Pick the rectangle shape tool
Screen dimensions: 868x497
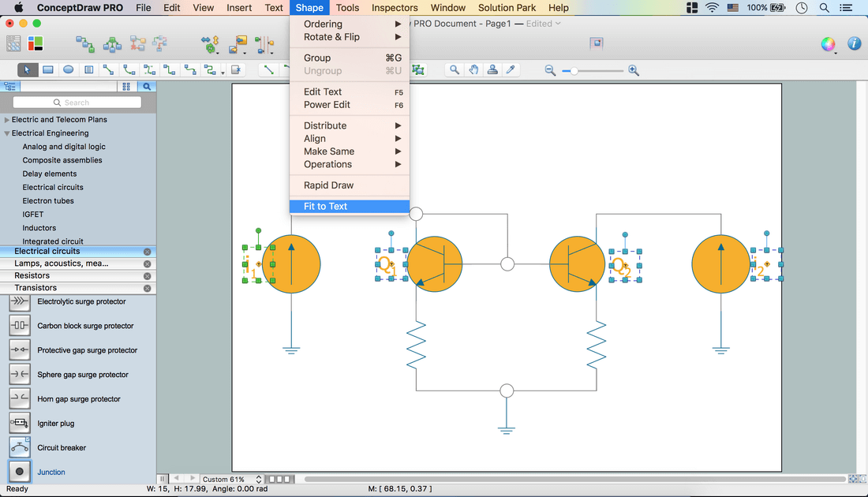[x=48, y=70]
